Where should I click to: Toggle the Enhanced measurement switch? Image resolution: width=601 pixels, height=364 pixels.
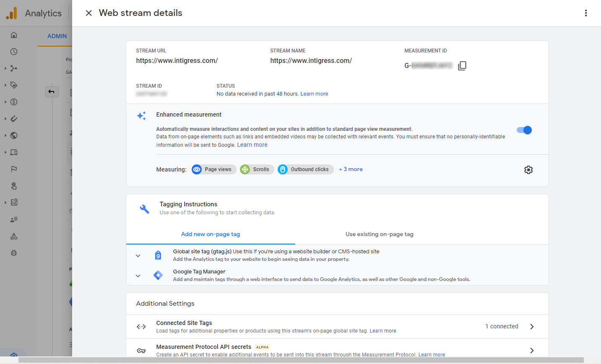(x=524, y=130)
